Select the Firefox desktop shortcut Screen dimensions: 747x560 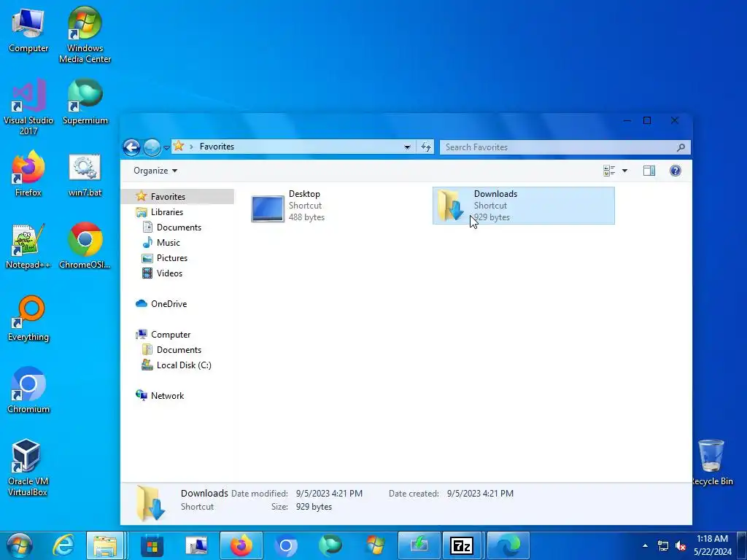[x=28, y=174]
